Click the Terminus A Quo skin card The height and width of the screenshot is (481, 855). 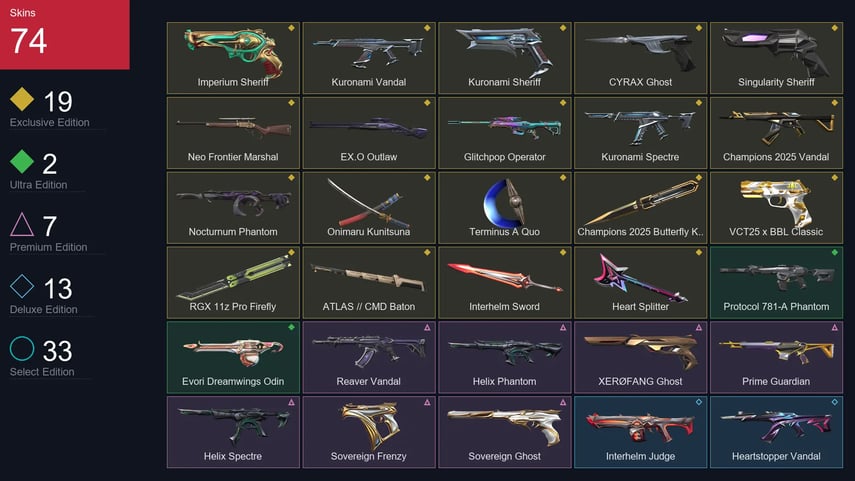[504, 207]
